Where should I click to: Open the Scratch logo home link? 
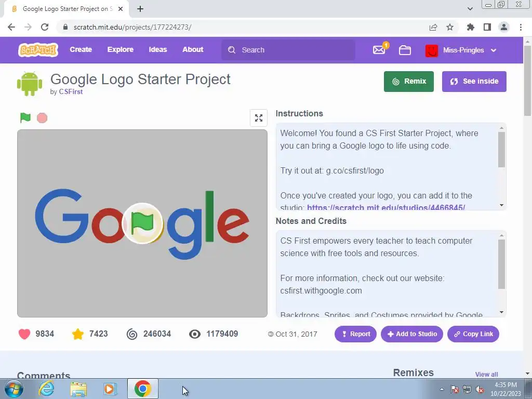point(38,50)
